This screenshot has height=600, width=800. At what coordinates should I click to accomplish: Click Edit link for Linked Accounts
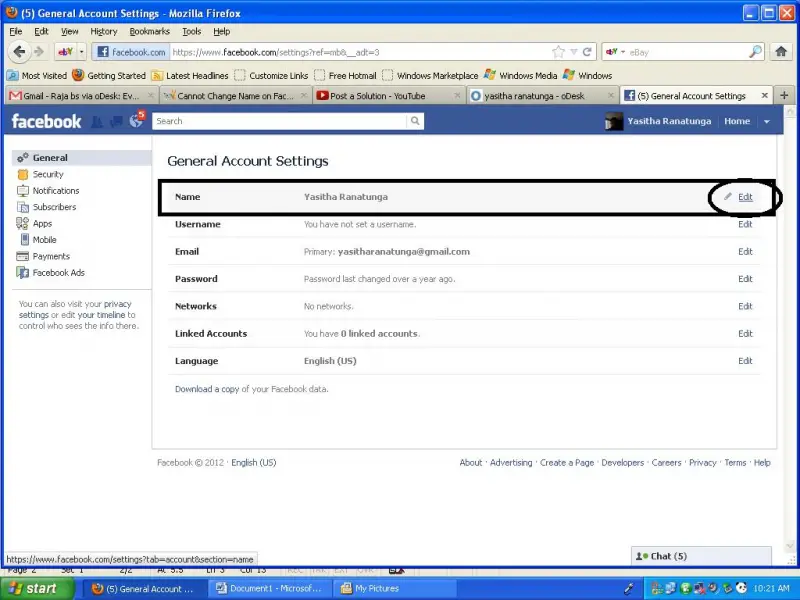[745, 333]
